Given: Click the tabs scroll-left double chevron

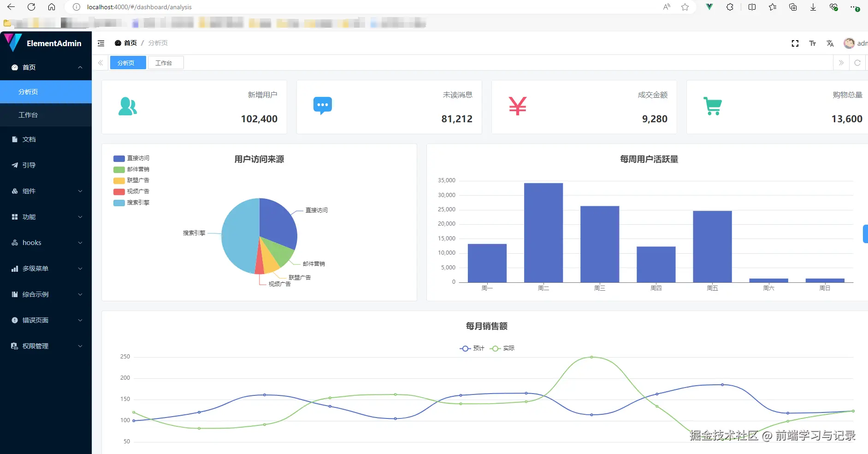Looking at the screenshot, I should (x=100, y=63).
